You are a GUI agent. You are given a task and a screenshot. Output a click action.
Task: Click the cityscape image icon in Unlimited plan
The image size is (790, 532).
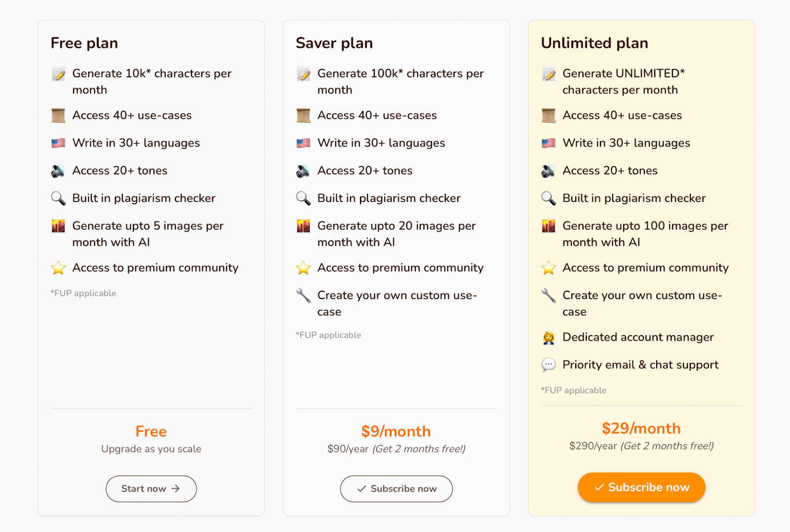click(549, 226)
